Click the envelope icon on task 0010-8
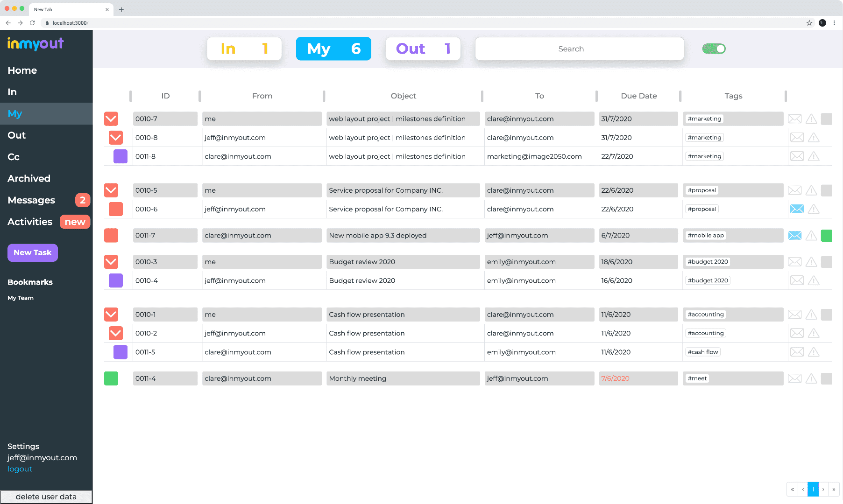This screenshot has height=504, width=843. pyautogui.click(x=797, y=138)
